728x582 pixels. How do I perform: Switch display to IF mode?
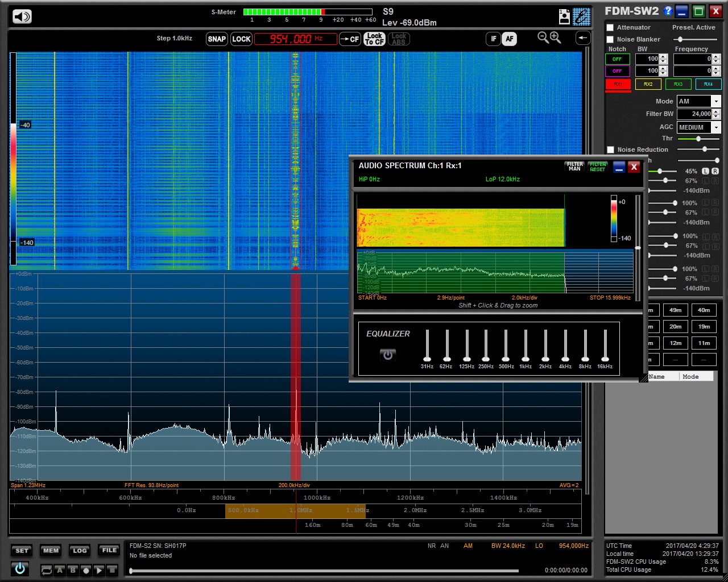[x=494, y=39]
